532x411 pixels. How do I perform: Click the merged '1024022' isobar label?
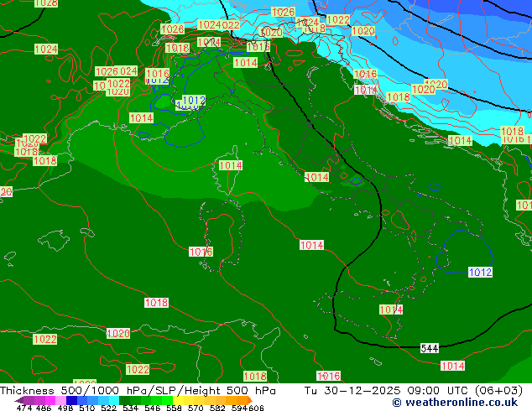tap(219, 25)
